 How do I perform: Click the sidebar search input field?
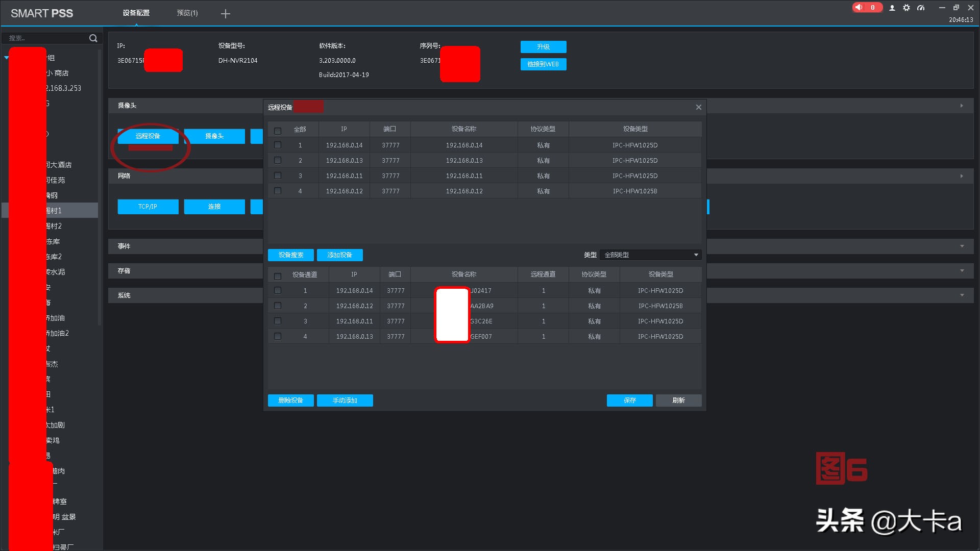click(x=46, y=38)
